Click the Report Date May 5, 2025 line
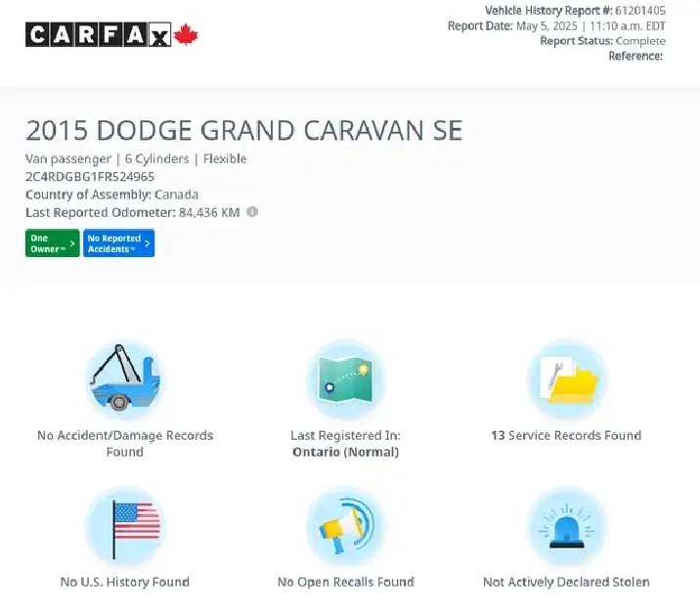This screenshot has height=609, width=700. tap(556, 25)
